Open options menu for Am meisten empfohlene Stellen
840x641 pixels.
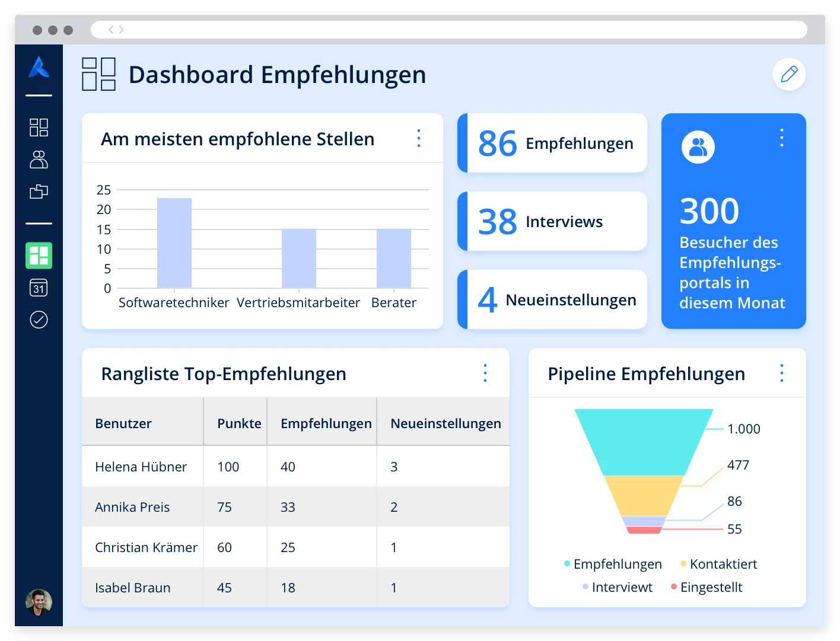tap(419, 138)
